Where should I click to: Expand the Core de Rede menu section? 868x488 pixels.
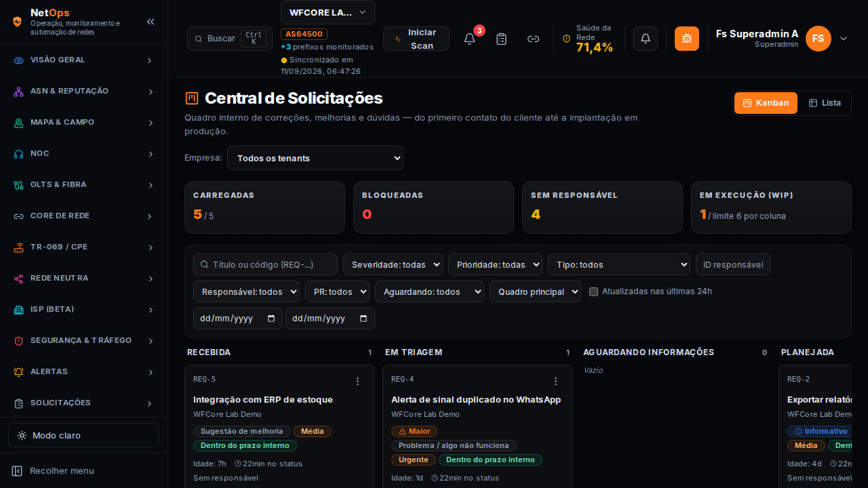tap(151, 216)
